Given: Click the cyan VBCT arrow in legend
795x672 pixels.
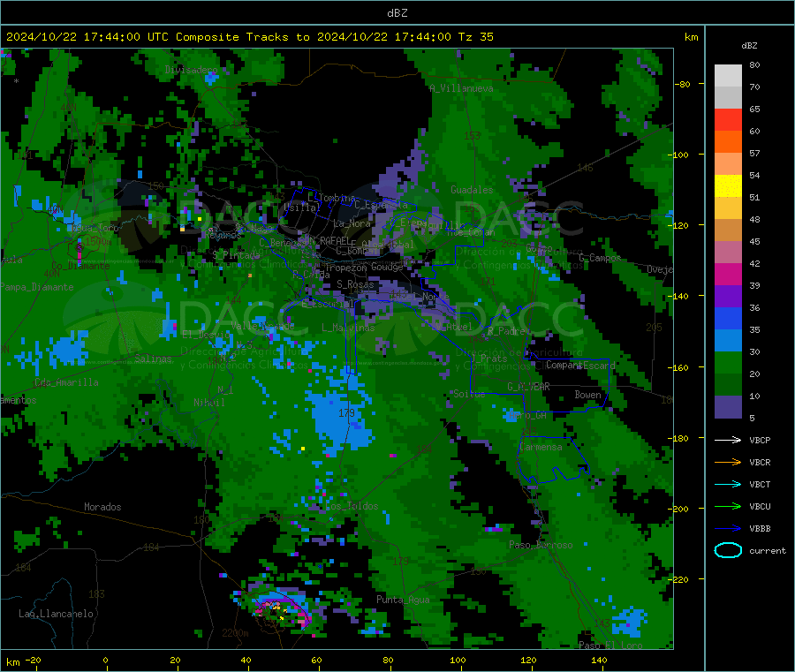Looking at the screenshot, I should 728,485.
